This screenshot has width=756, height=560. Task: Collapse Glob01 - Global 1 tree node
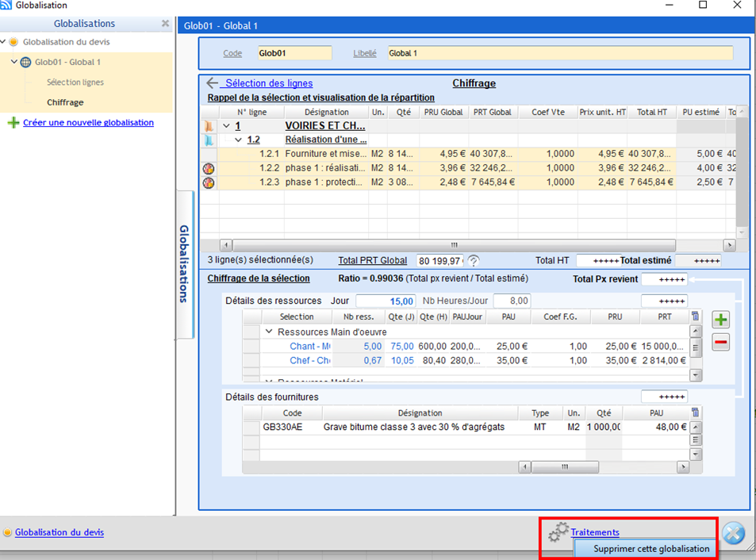[x=14, y=63]
